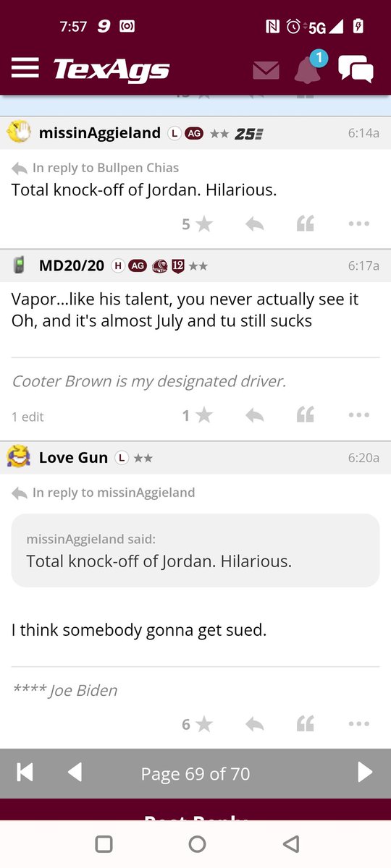
Task: Tap the Android home circle button
Action: 197,844
